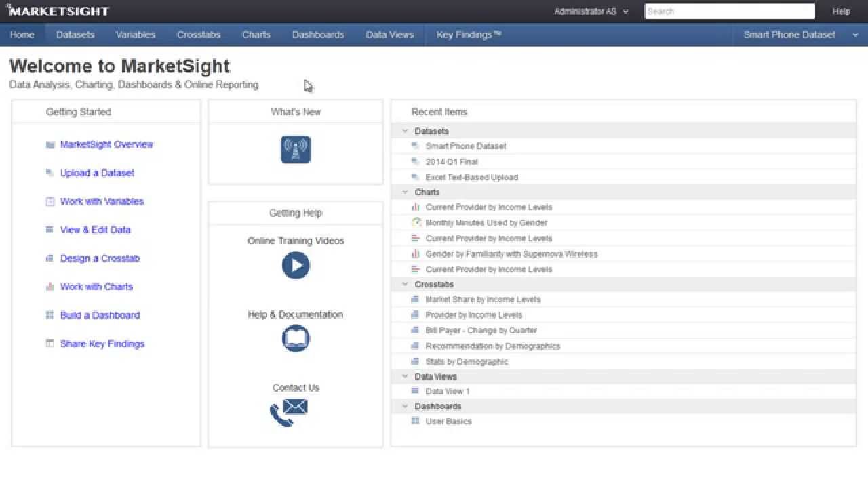Play the Online Training Videos icon

296,265
